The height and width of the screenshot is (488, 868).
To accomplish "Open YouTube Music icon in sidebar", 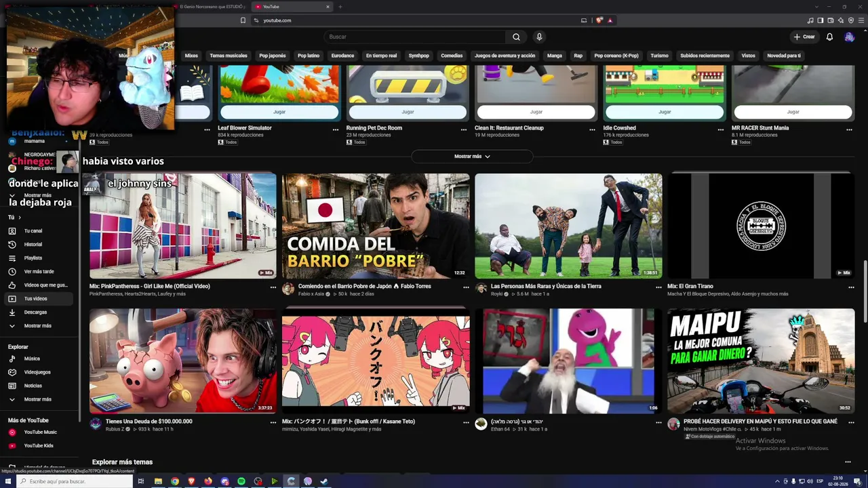I will point(12,432).
